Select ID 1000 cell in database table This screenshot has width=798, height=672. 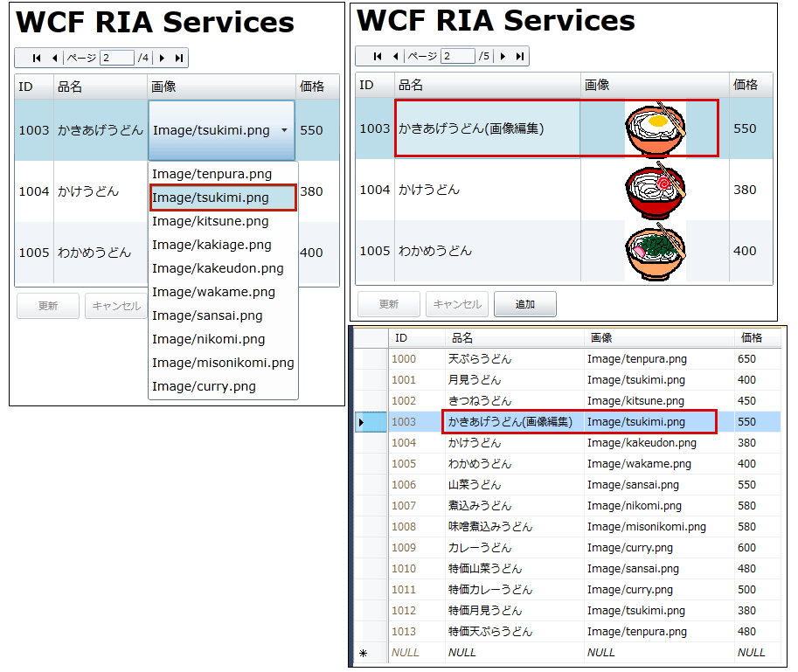click(x=416, y=359)
